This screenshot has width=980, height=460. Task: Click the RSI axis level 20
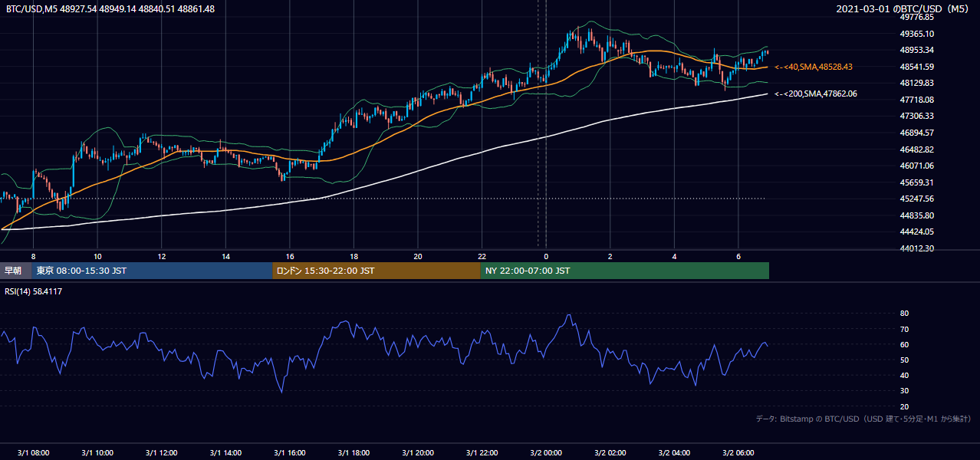point(904,406)
